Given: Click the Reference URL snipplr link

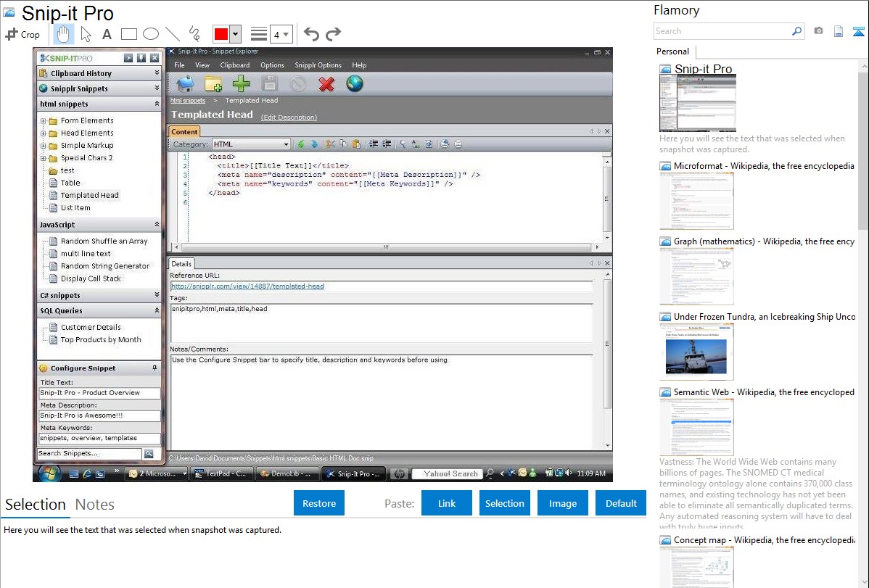Looking at the screenshot, I should click(x=247, y=286).
